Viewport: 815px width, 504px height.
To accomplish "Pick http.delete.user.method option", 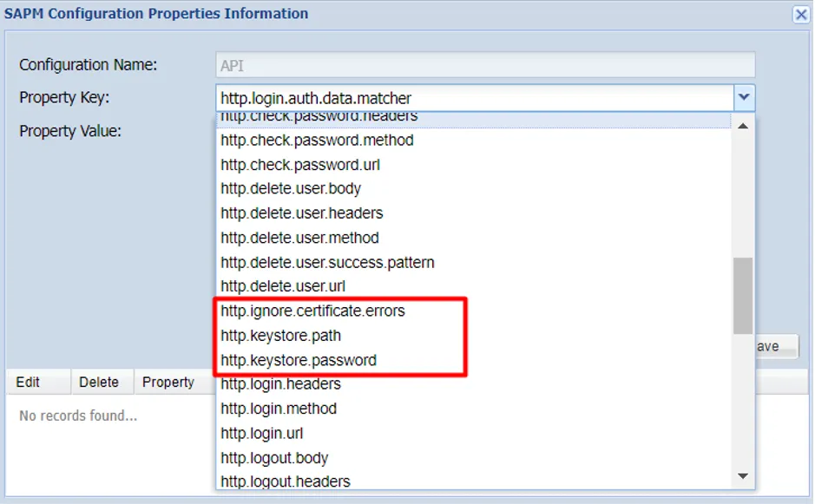I will point(474,238).
